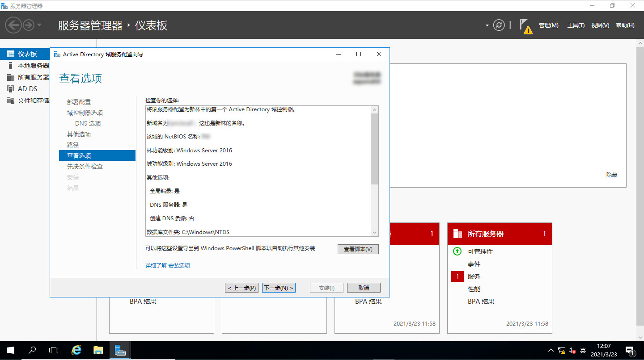Open the 帮助(H) menu

625,25
